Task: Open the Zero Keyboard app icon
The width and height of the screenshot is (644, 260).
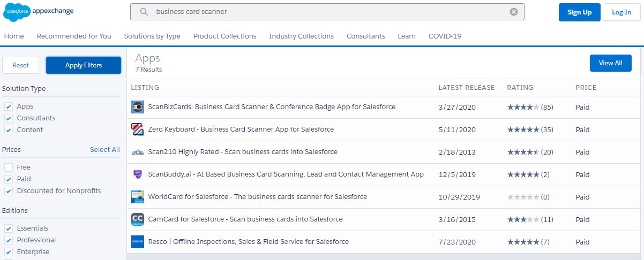Action: coord(138,129)
